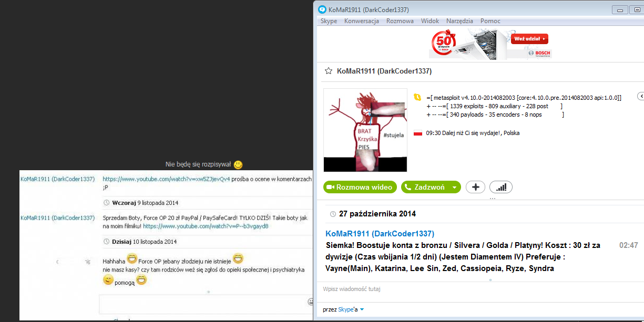Click the clock icon beside Wczoraj 9 listopada

point(107,202)
